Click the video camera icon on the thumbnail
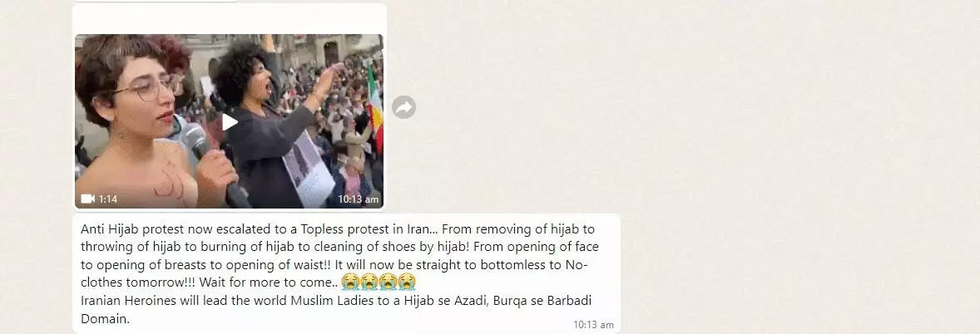 [87, 199]
